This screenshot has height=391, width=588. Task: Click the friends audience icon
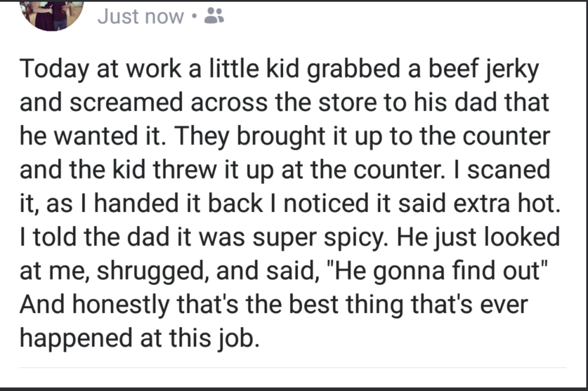click(214, 16)
